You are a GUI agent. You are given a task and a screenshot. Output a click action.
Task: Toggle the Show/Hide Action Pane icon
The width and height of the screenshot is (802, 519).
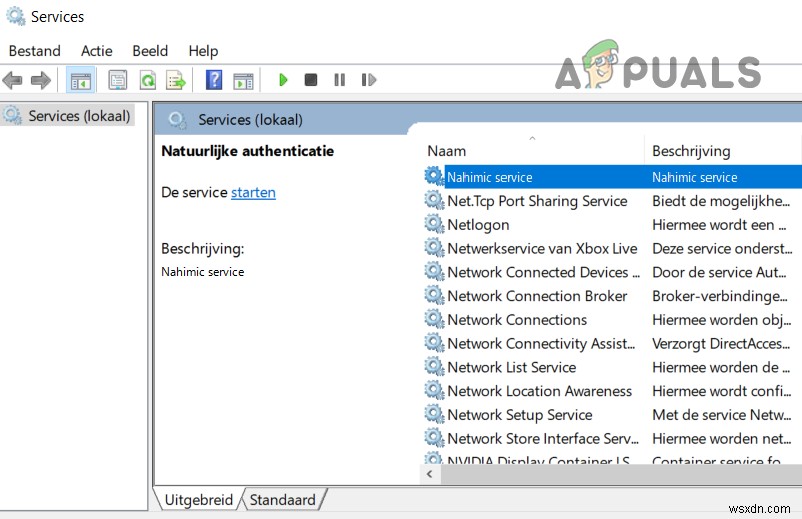243,81
